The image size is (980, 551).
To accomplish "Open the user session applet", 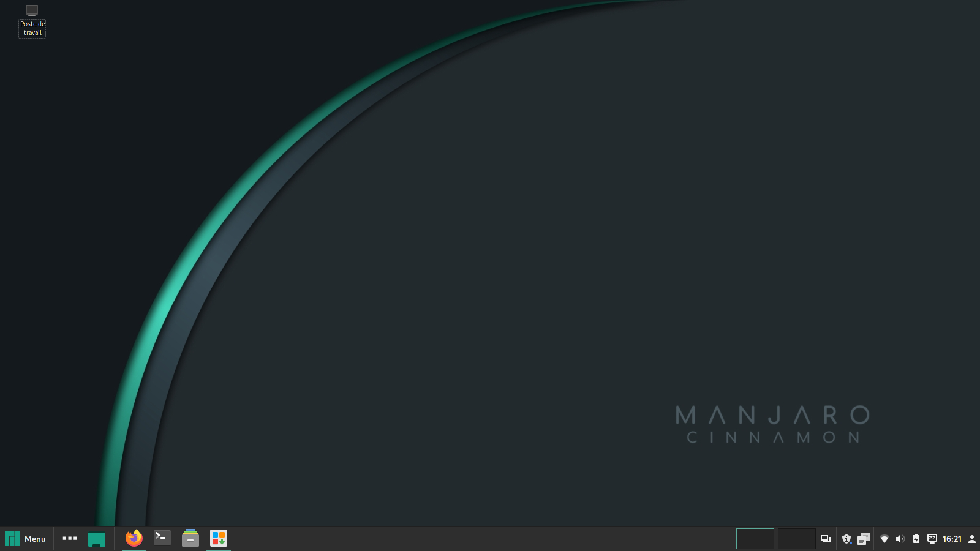I will (x=972, y=539).
